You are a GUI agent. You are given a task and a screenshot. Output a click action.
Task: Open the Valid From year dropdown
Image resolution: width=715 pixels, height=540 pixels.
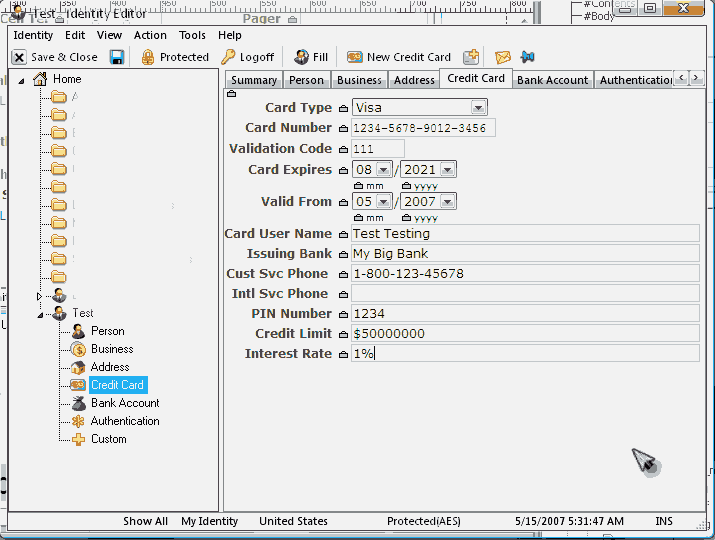pyautogui.click(x=447, y=202)
